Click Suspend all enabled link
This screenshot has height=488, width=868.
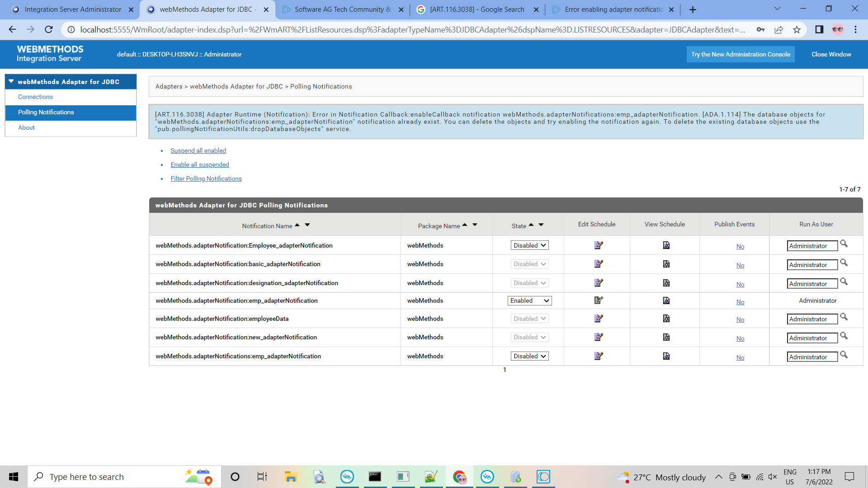pos(198,150)
